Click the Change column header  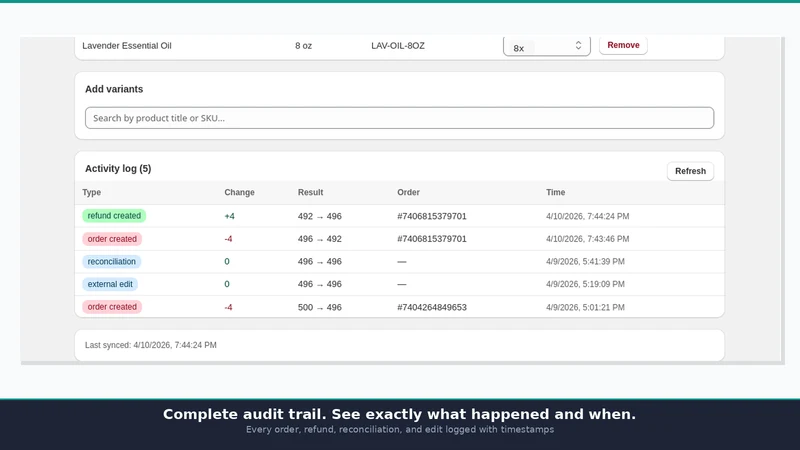click(x=239, y=192)
